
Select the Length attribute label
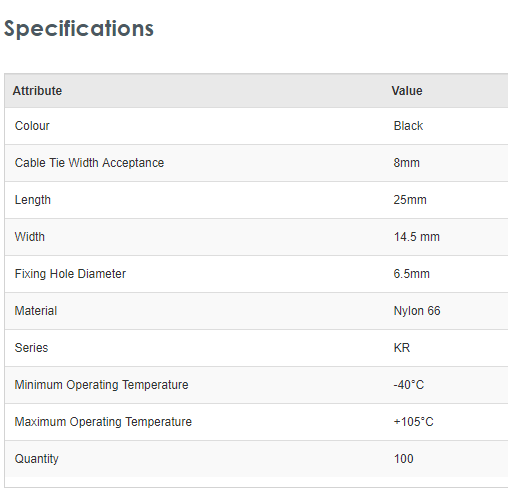point(33,200)
